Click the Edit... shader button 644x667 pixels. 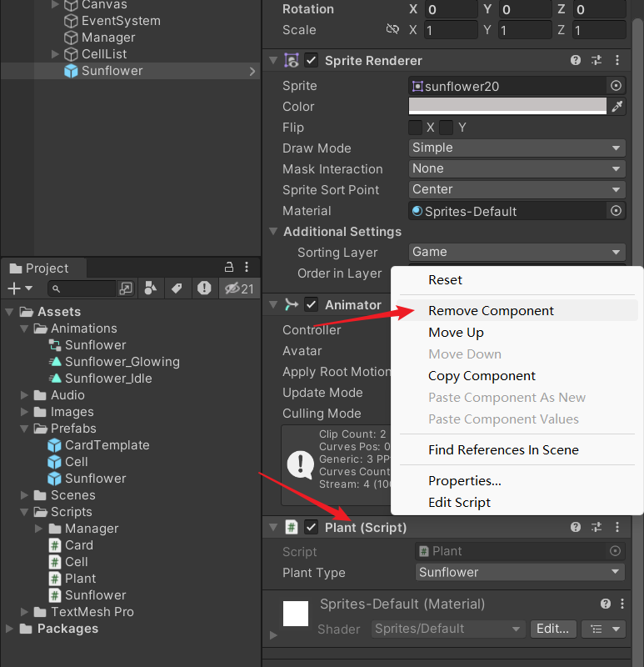click(552, 629)
